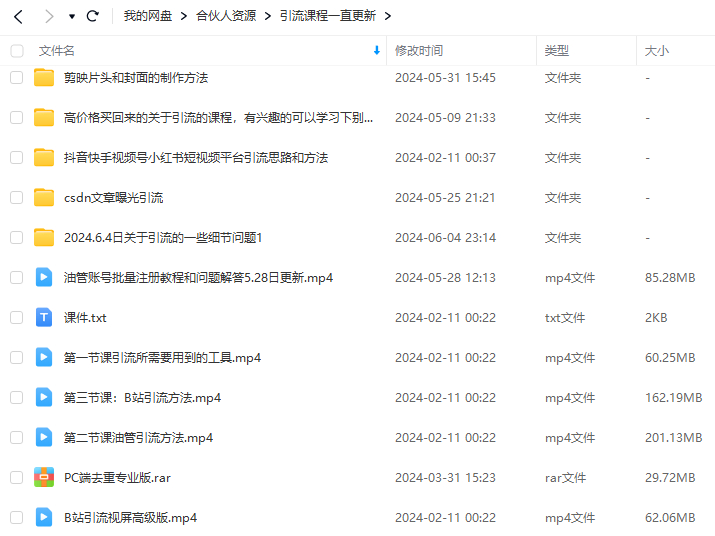Click the refresh icon

(x=93, y=16)
